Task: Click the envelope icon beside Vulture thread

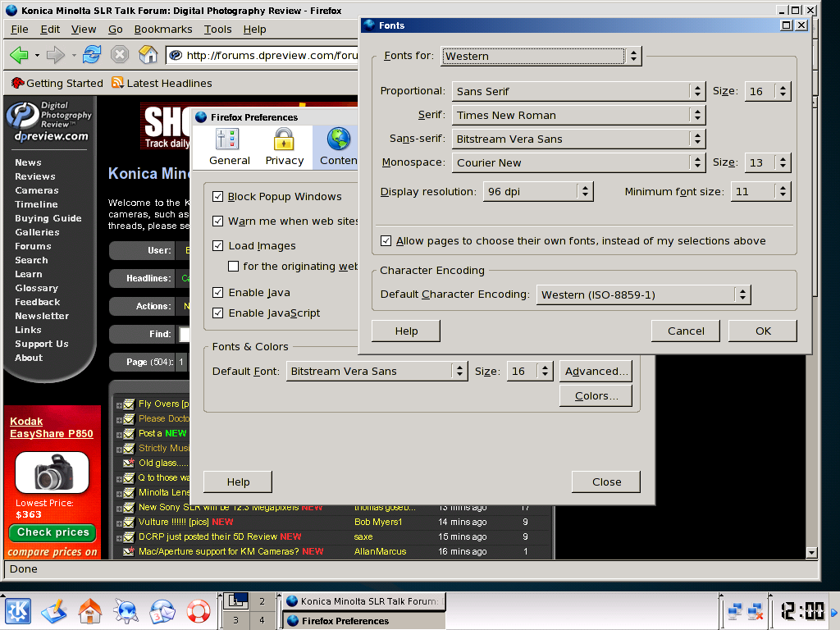Action: 129,523
